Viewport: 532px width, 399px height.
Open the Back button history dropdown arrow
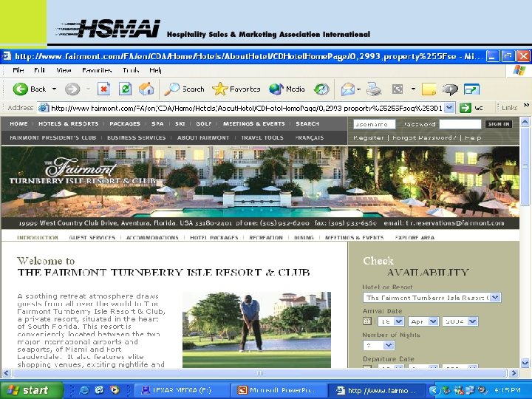coord(54,89)
